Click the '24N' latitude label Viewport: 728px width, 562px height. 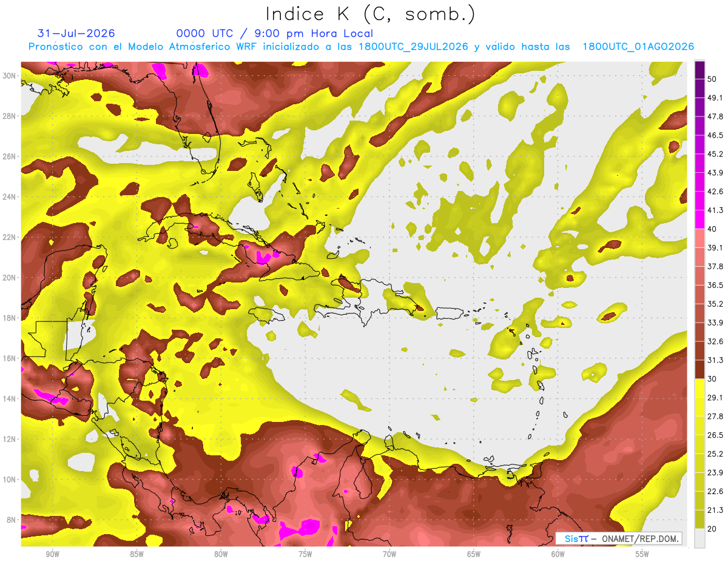[10, 196]
